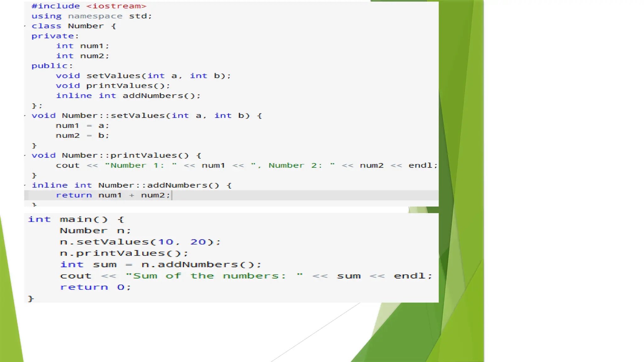Screen dimensions: 644x362
Task: Click the 'int main() {' line
Action: 76,219
